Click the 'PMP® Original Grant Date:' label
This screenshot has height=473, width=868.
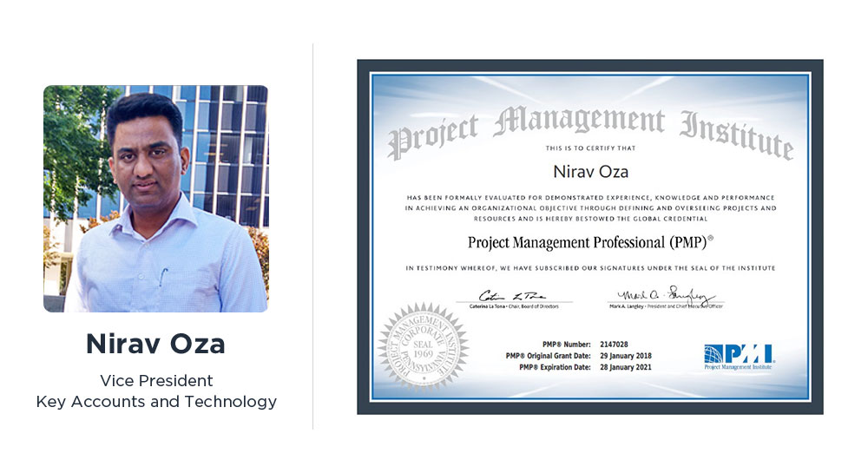(548, 357)
